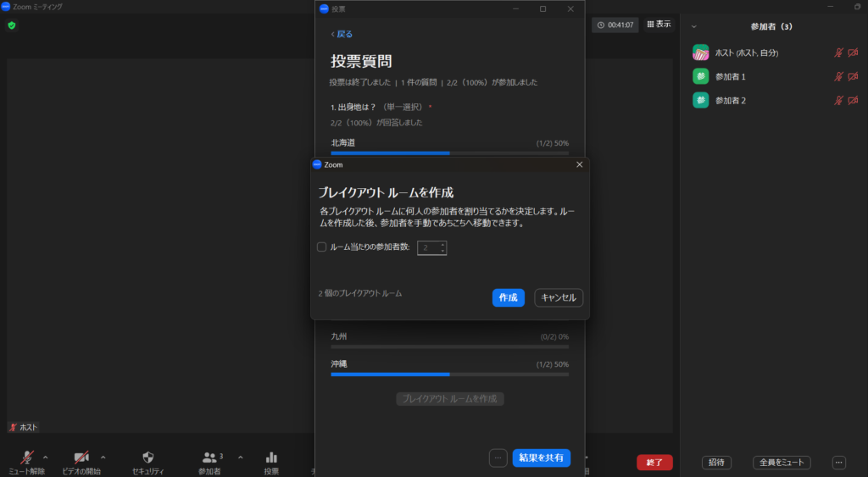Increase participants per room with up arrow
Image resolution: width=868 pixels, height=477 pixels.
[442, 244]
